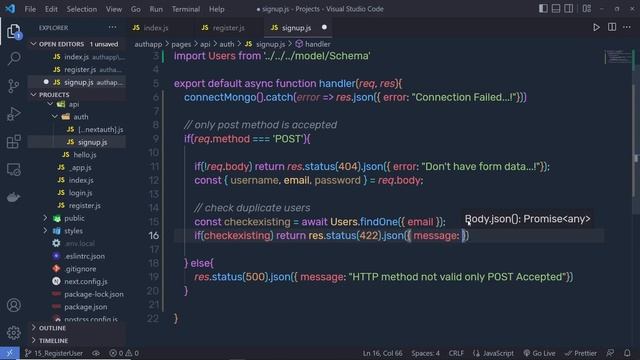Open Explorer Views and More Actions ellipsis
The image size is (640, 360).
click(x=112, y=28)
